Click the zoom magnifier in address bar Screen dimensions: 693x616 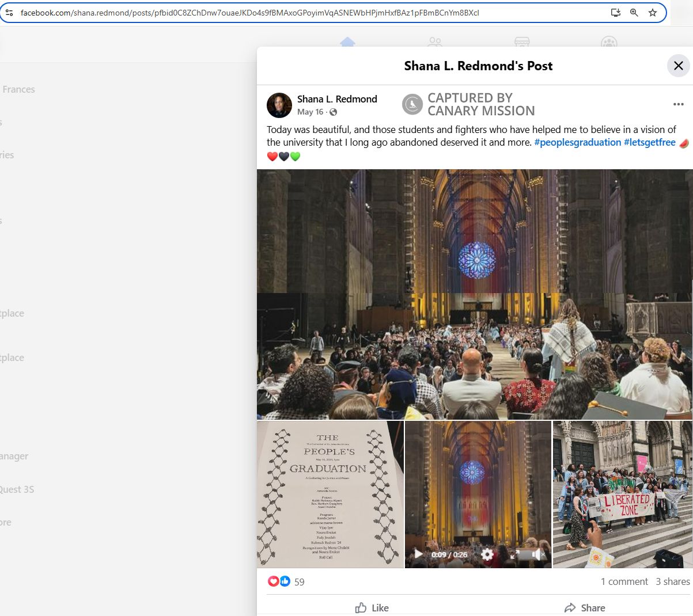(x=634, y=13)
